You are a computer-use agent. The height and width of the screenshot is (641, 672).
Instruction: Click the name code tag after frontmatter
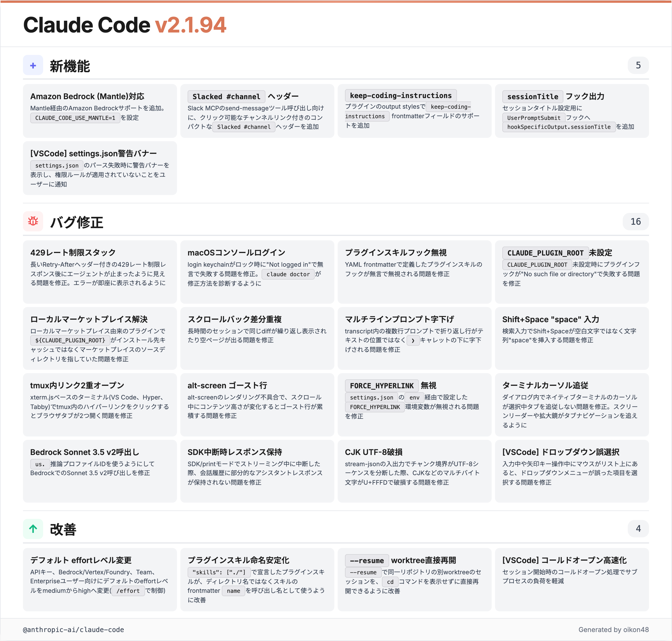click(233, 591)
